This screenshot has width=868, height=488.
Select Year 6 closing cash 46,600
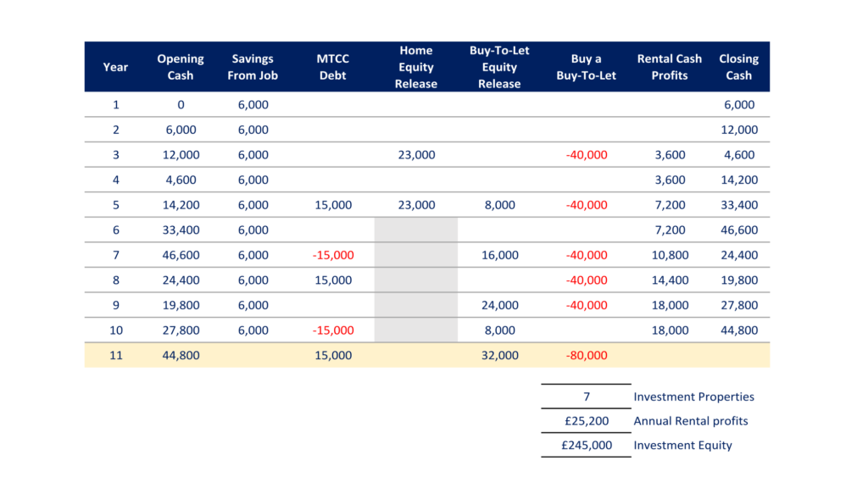[x=739, y=230]
